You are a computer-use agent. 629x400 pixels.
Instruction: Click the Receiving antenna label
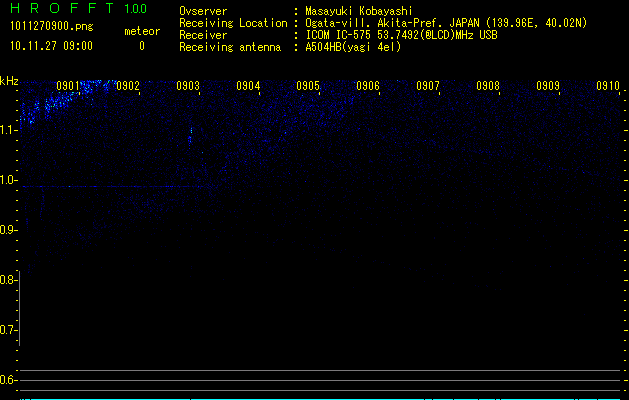click(230, 47)
